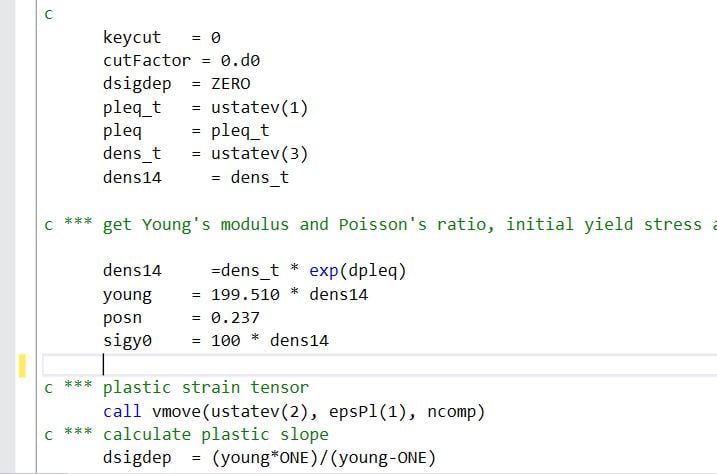The width and height of the screenshot is (717, 474).
Task: Click 'ustatev(3)' on the dens_t line
Action: click(x=259, y=154)
